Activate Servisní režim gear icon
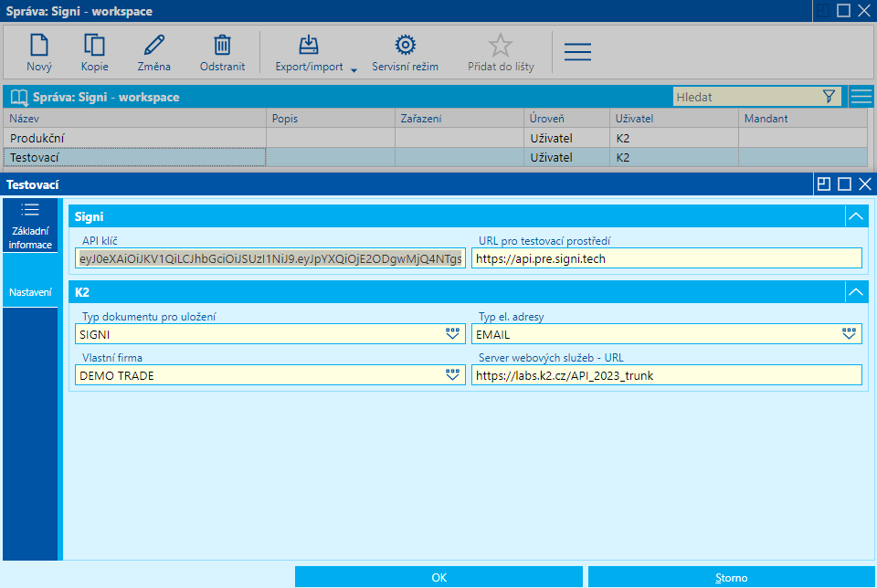Image resolution: width=877 pixels, height=588 pixels. [405, 53]
